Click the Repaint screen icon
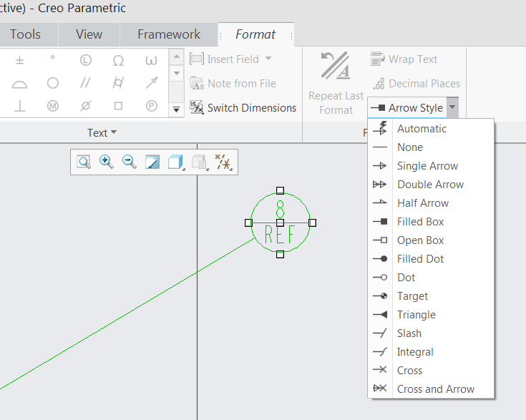The width and height of the screenshot is (526, 420). pos(152,162)
